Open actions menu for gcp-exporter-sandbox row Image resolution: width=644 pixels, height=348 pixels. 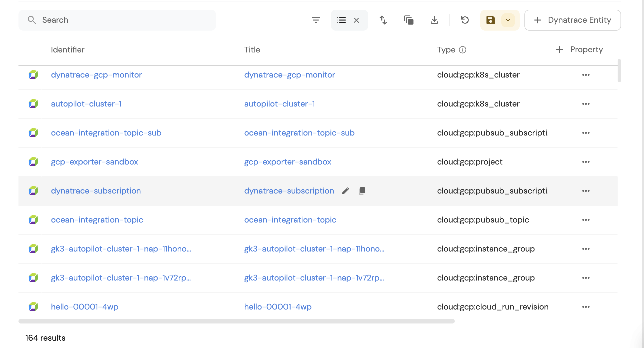tap(586, 162)
